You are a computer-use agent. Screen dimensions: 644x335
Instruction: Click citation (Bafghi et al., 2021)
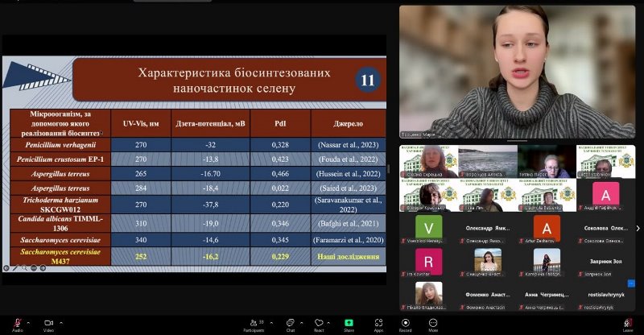coord(349,223)
